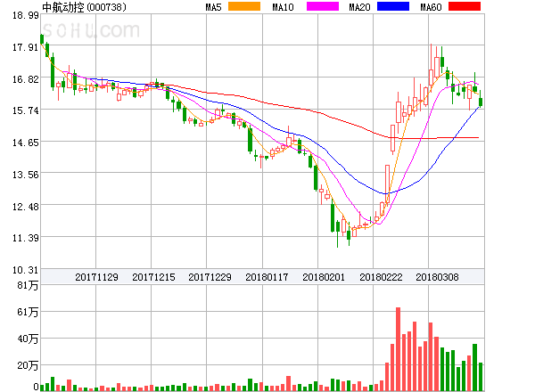Click the 14.65 price axis label
Screen dimensions: 535x392
tap(26, 143)
